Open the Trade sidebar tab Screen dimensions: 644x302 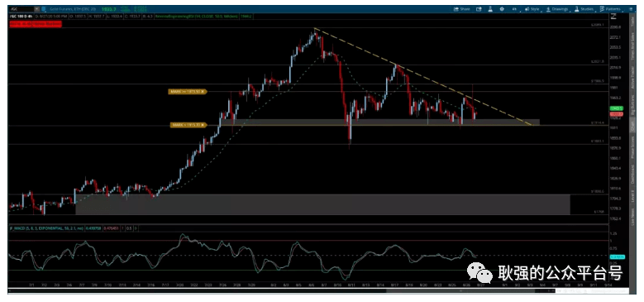pos(632,21)
